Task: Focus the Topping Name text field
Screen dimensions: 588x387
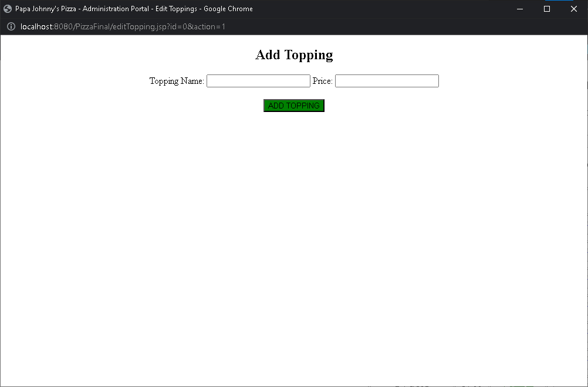Action: coord(258,81)
